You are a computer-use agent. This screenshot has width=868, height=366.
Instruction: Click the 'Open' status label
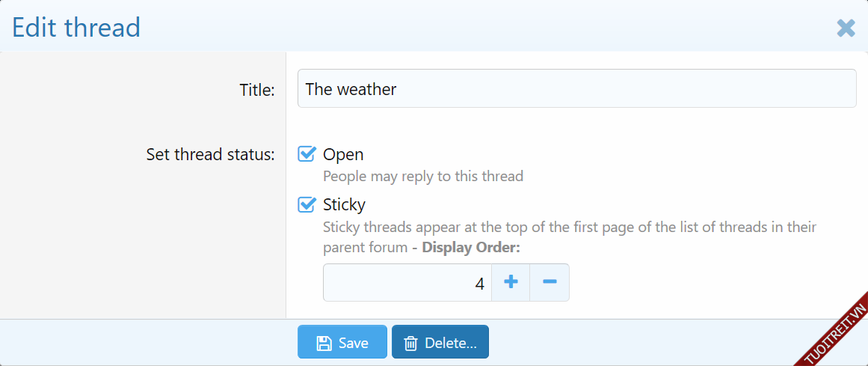[343, 154]
